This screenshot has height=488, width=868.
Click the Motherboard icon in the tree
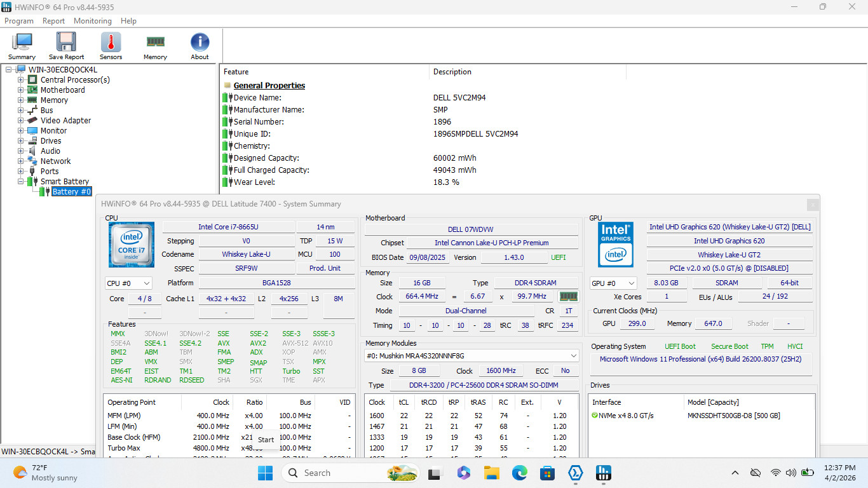tap(32, 90)
